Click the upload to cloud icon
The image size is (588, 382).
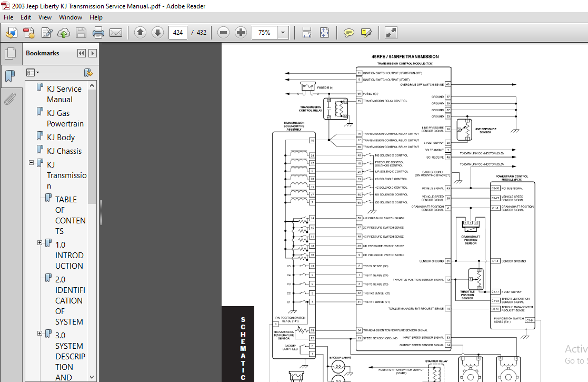(64, 33)
